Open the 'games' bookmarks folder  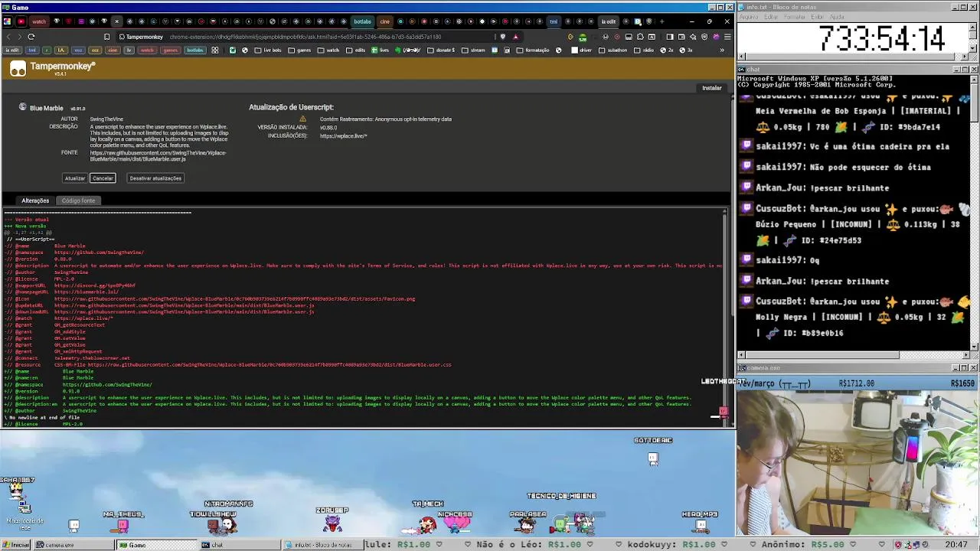pyautogui.click(x=299, y=51)
